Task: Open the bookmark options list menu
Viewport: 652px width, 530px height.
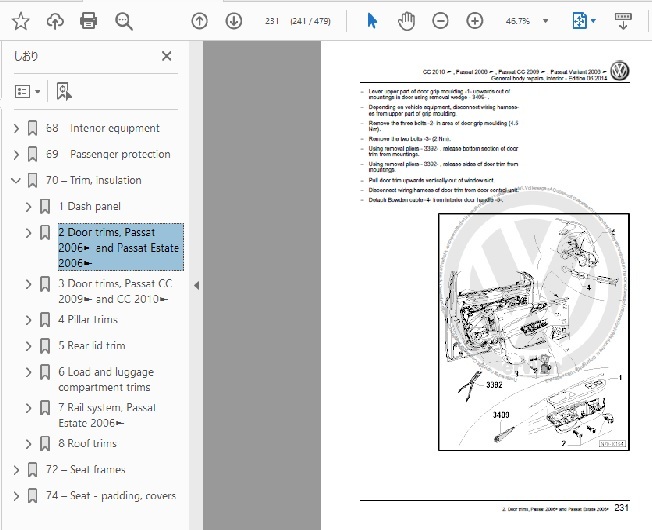Action: pyautogui.click(x=27, y=91)
